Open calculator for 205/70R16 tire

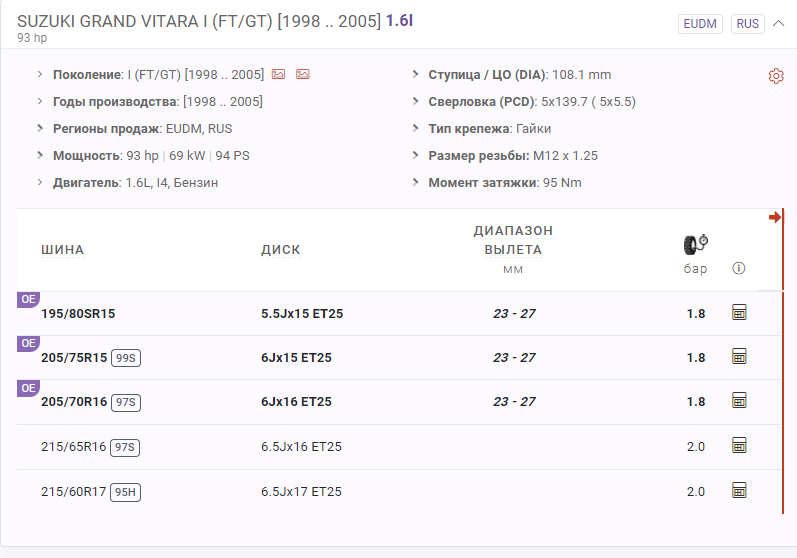740,401
